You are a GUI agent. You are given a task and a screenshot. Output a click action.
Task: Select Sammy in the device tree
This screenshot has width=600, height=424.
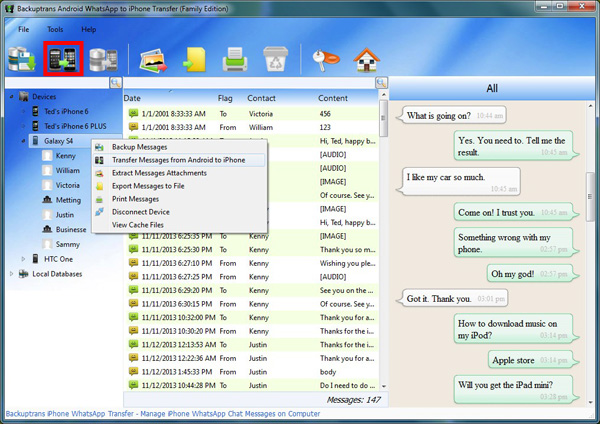click(67, 244)
